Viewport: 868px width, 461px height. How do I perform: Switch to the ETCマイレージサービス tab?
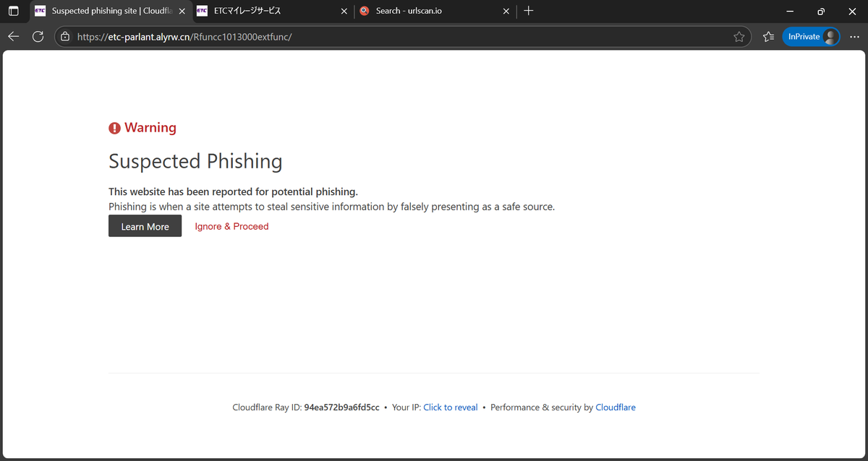(268, 11)
